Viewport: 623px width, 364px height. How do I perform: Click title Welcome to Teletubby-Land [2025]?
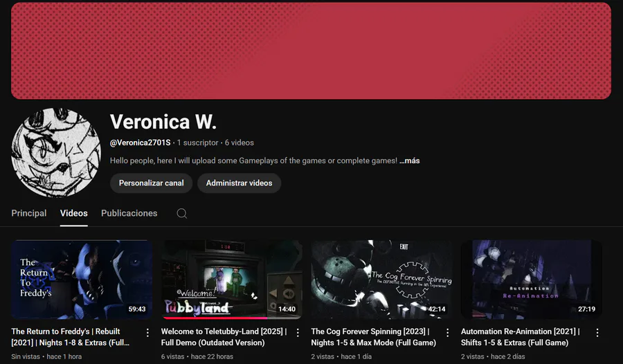[x=224, y=337]
